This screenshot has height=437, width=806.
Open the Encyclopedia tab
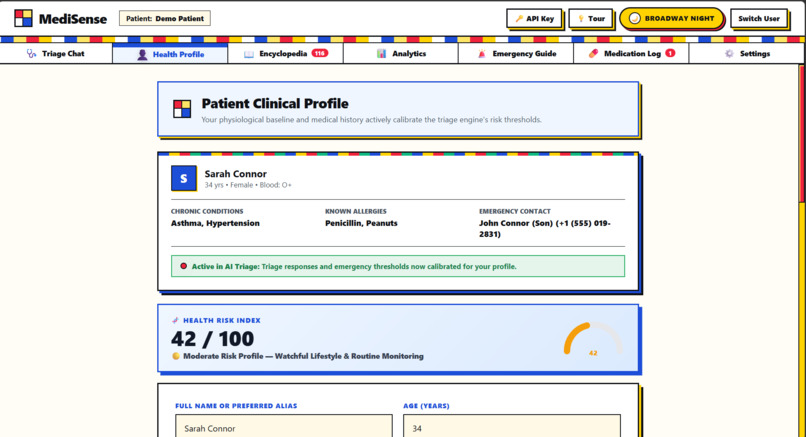click(285, 53)
